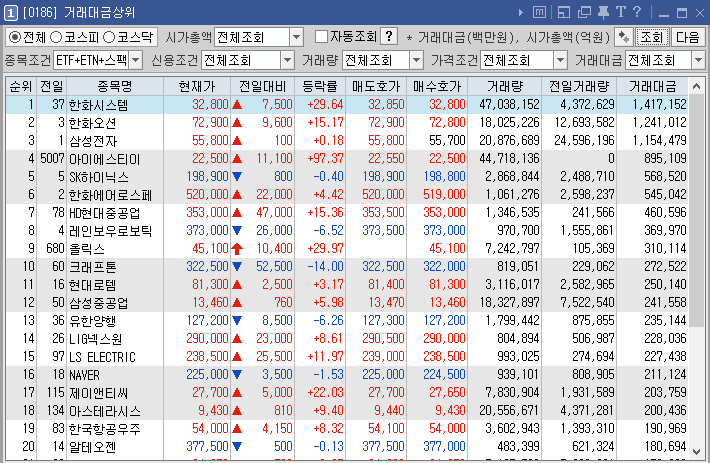Click the split layout icon in title bar
Viewport: 710px width, 463px height.
564,12
